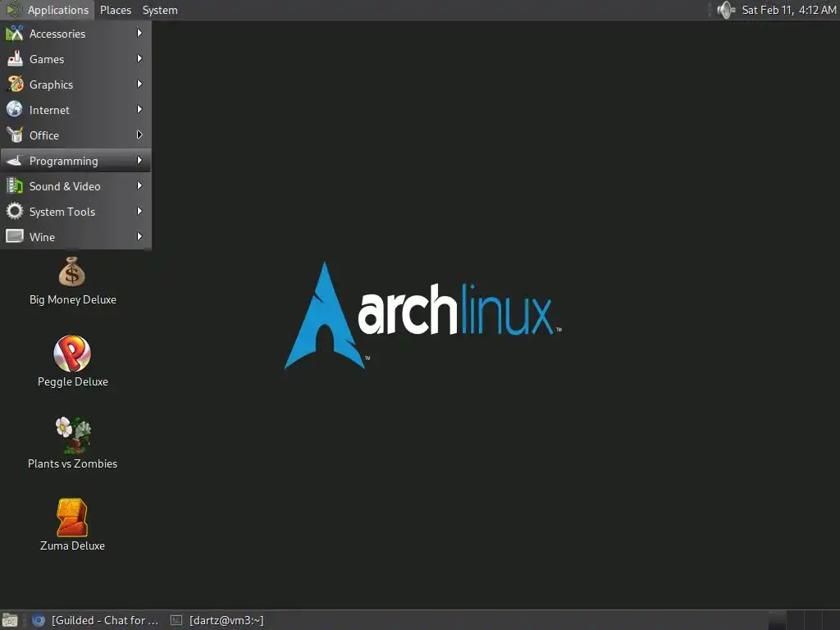Click the System Tools gear icon
Viewport: 840px width, 630px height.
pos(15,211)
